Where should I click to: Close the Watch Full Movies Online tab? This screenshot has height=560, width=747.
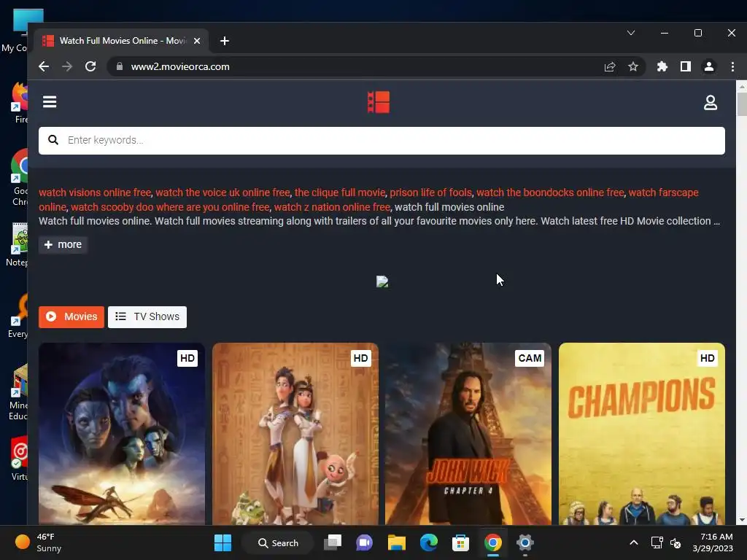[197, 41]
